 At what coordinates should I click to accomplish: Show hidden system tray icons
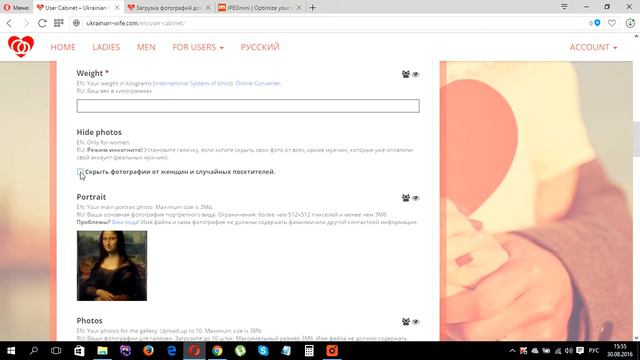click(512, 351)
